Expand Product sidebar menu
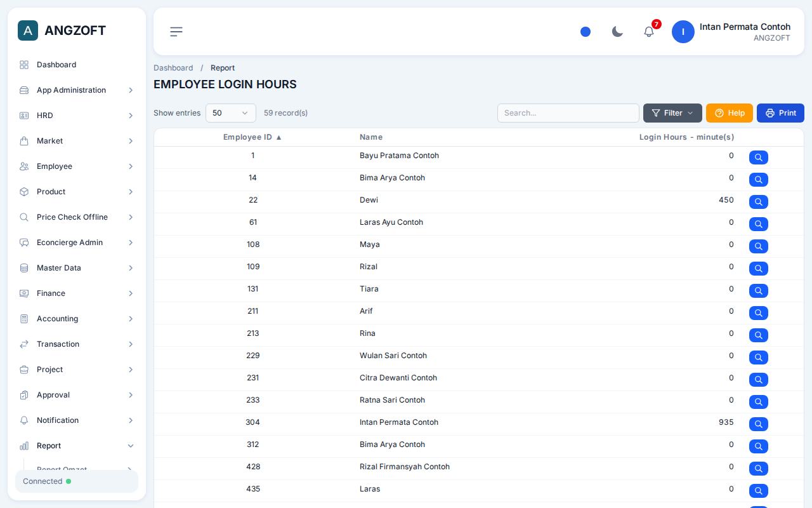 click(77, 192)
